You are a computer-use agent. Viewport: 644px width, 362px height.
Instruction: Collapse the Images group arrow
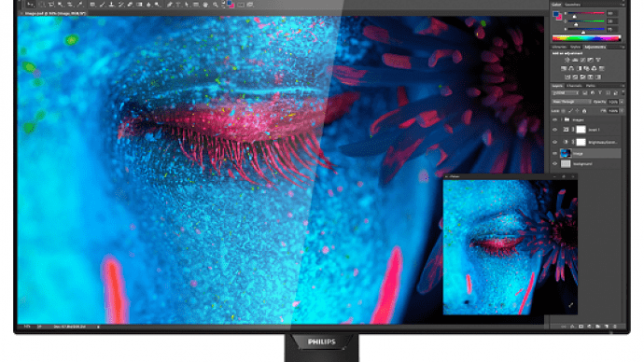click(x=562, y=119)
